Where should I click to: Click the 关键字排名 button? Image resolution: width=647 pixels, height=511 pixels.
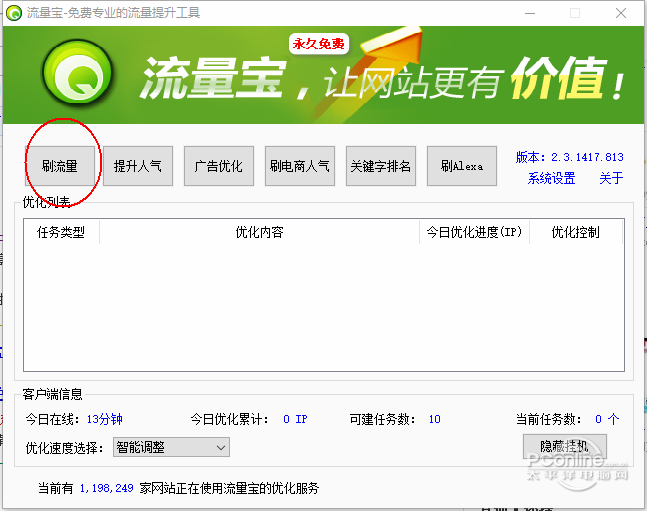coord(380,166)
